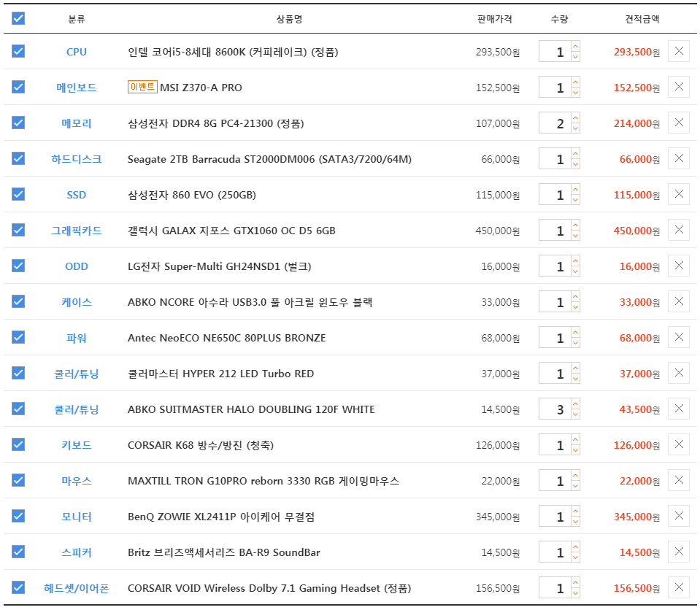Remove the CPU row with X icon
Image resolution: width=700 pixels, height=610 pixels.
pyautogui.click(x=679, y=51)
